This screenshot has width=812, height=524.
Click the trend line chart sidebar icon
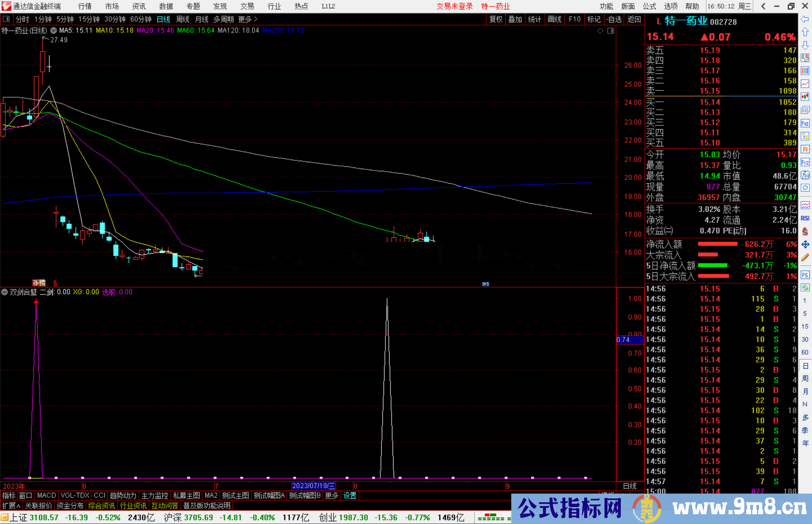805,84
